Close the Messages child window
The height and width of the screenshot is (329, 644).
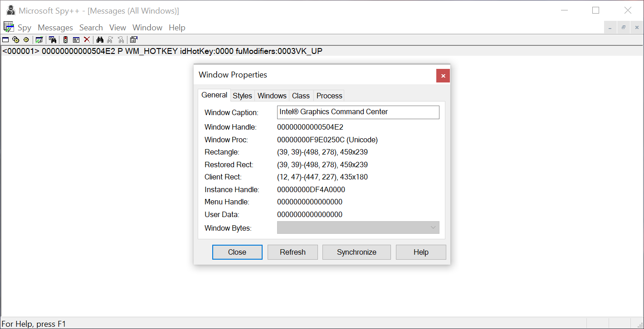point(637,28)
